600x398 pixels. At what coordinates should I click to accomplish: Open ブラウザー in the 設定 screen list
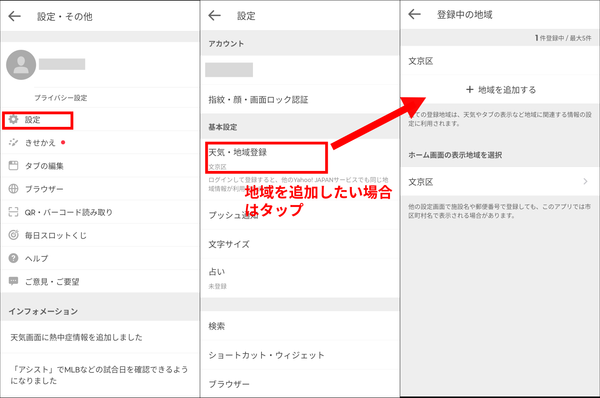pyautogui.click(x=300, y=383)
